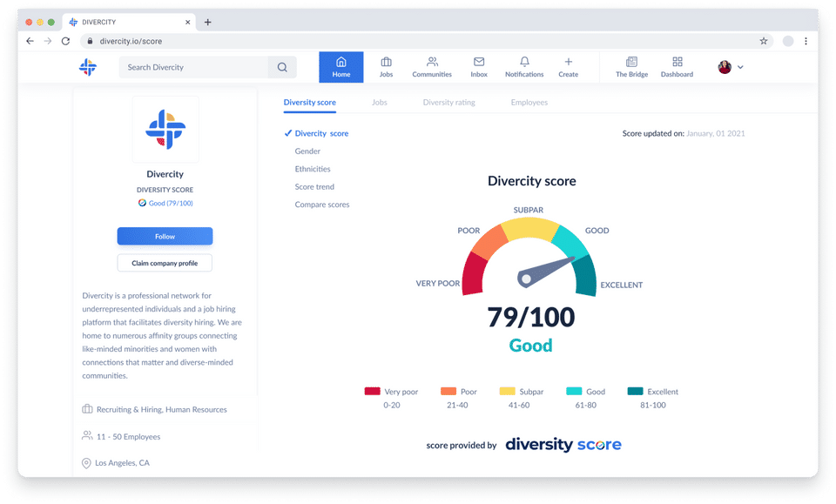Open a new browser tab with plus

[208, 22]
